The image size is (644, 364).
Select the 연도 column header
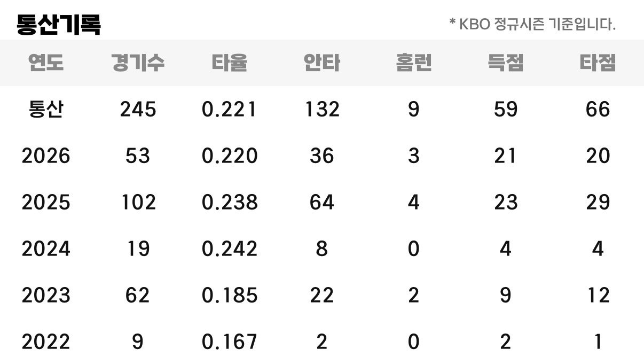pos(46,63)
